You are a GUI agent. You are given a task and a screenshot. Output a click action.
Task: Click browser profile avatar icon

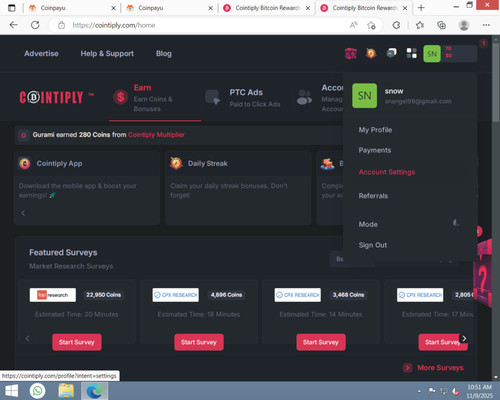464,25
